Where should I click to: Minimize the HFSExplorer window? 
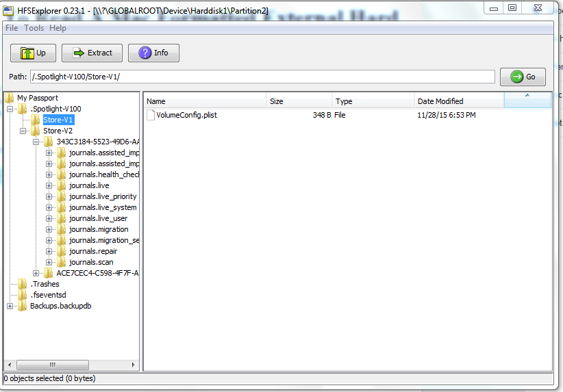[494, 8]
